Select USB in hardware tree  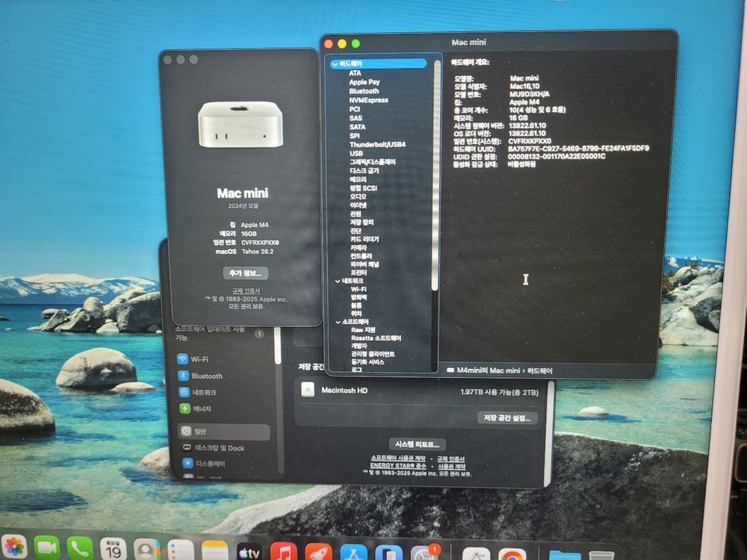356,153
